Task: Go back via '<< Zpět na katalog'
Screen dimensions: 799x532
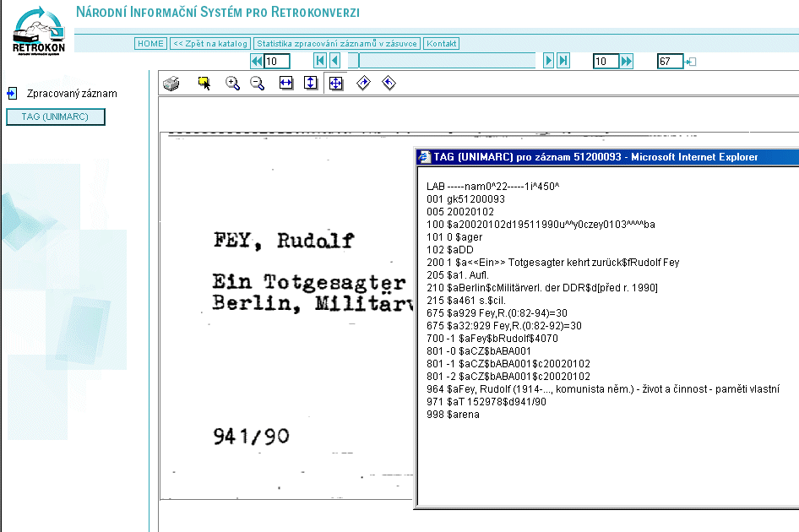Action: [x=210, y=43]
